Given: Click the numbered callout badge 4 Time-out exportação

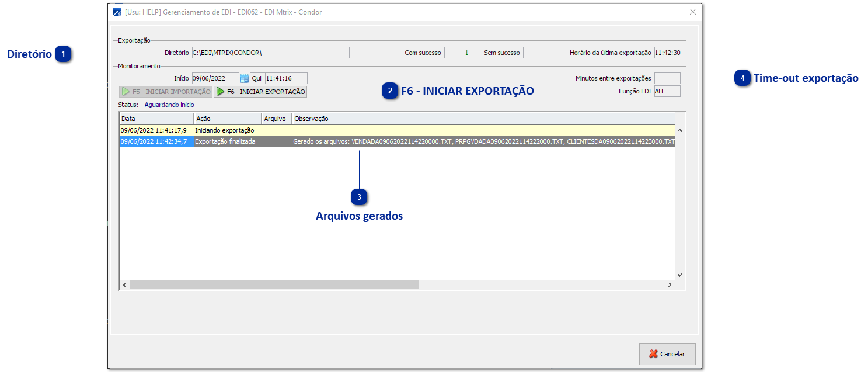Looking at the screenshot, I should tap(741, 78).
